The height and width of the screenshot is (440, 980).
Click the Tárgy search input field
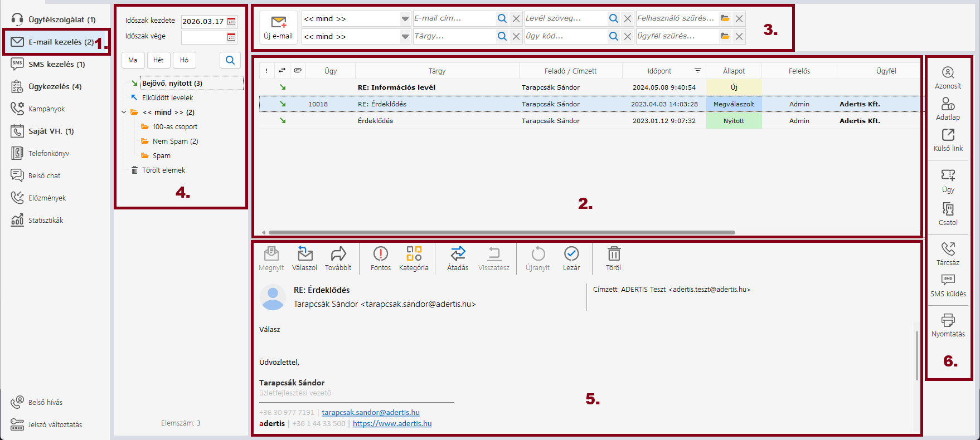point(454,36)
